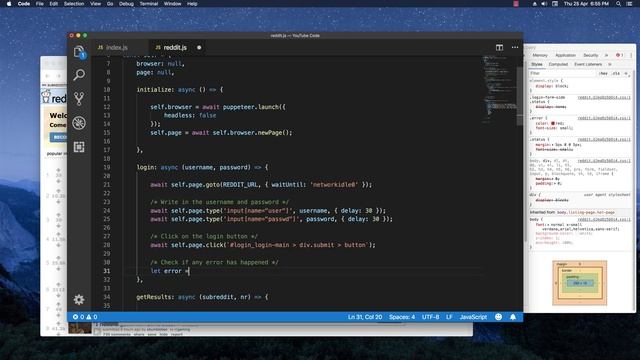Open the Memory tab in DevTools

coord(540,55)
